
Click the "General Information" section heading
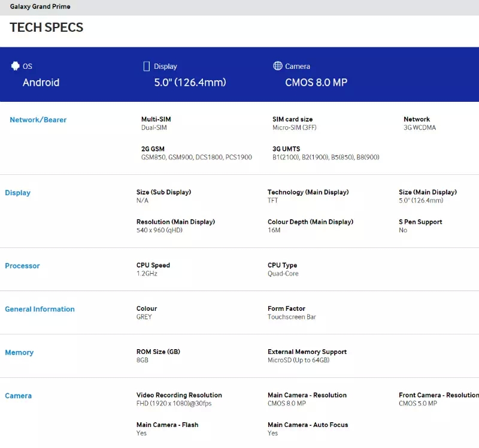click(x=40, y=309)
